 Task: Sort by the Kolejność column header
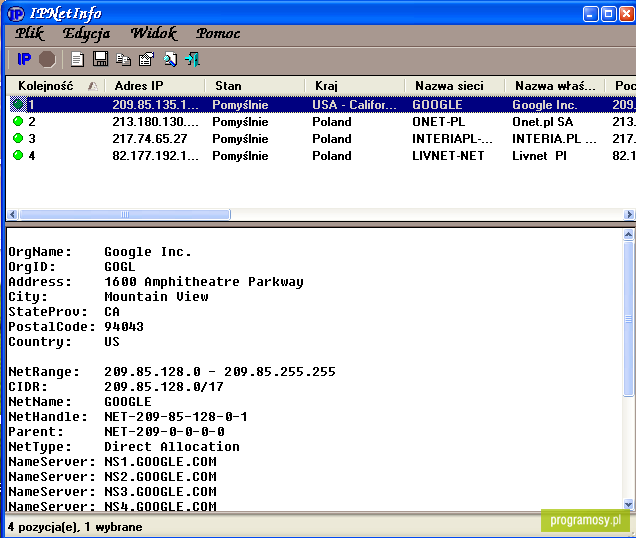pos(56,86)
